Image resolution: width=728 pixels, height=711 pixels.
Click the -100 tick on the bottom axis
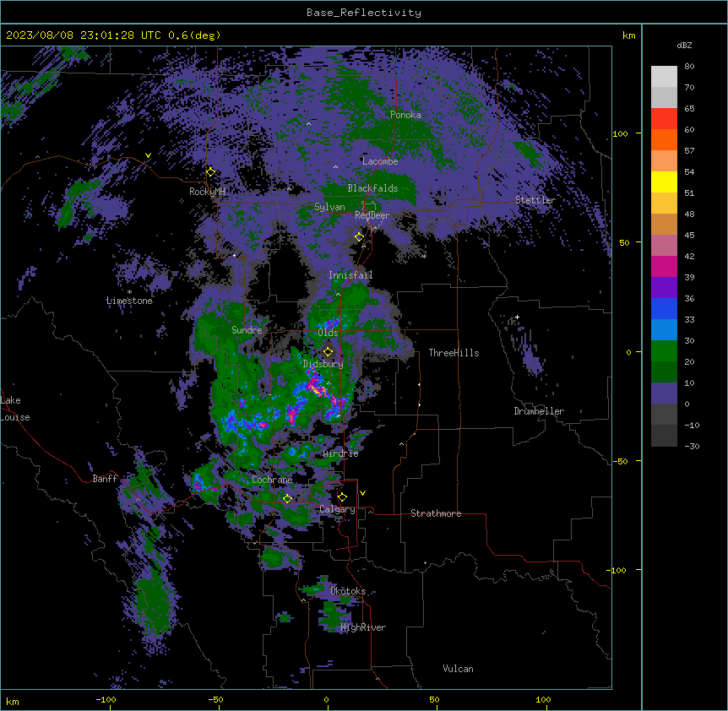[x=106, y=699]
